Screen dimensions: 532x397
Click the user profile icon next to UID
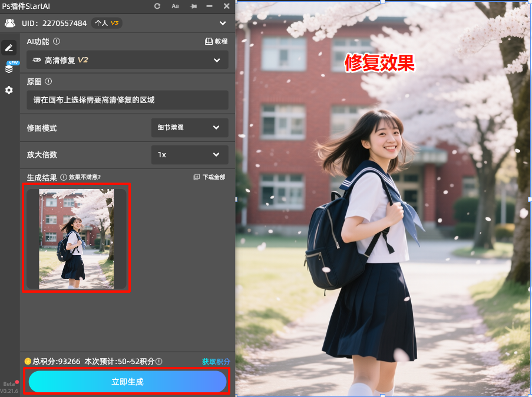(12, 23)
